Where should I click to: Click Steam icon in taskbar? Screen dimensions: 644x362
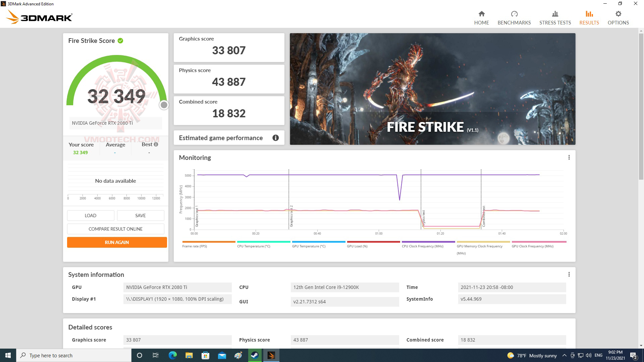pyautogui.click(x=254, y=355)
